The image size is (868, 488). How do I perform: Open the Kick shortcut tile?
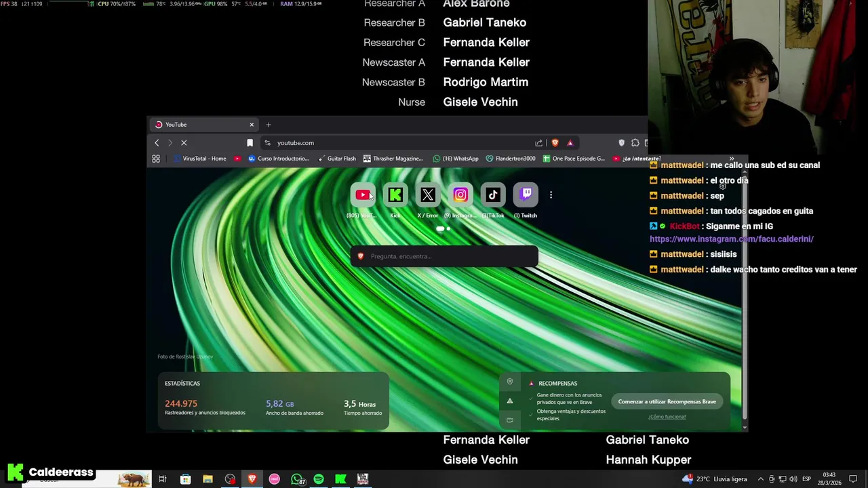coord(395,195)
